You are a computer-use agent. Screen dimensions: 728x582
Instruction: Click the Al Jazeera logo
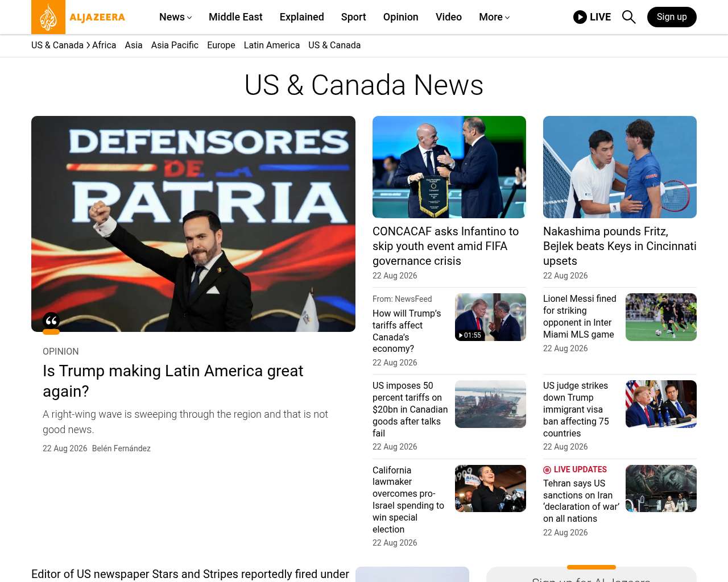pos(78,17)
